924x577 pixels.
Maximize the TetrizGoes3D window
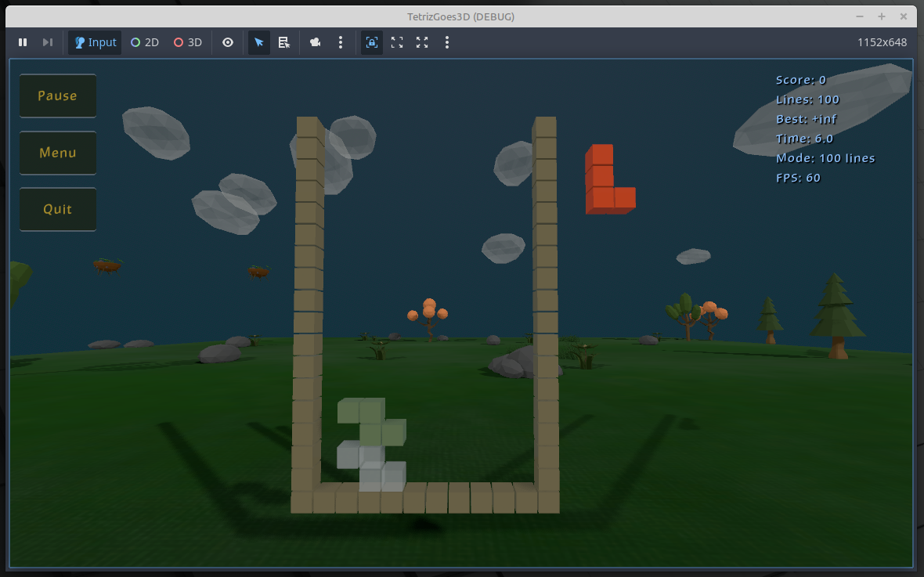click(882, 16)
